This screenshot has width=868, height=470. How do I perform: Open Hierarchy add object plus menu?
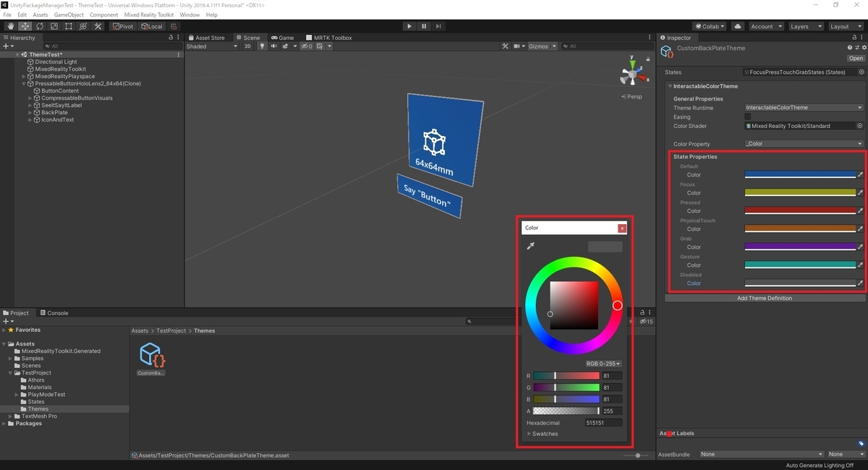(8, 46)
